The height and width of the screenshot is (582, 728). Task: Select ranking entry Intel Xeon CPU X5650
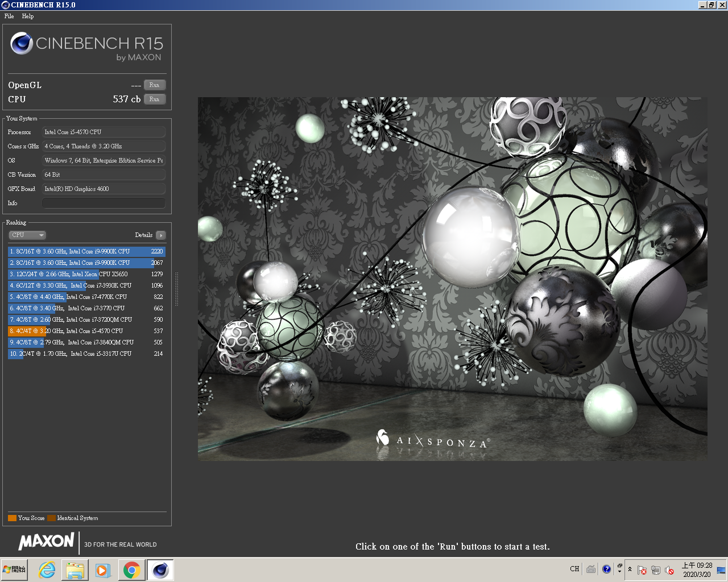86,274
